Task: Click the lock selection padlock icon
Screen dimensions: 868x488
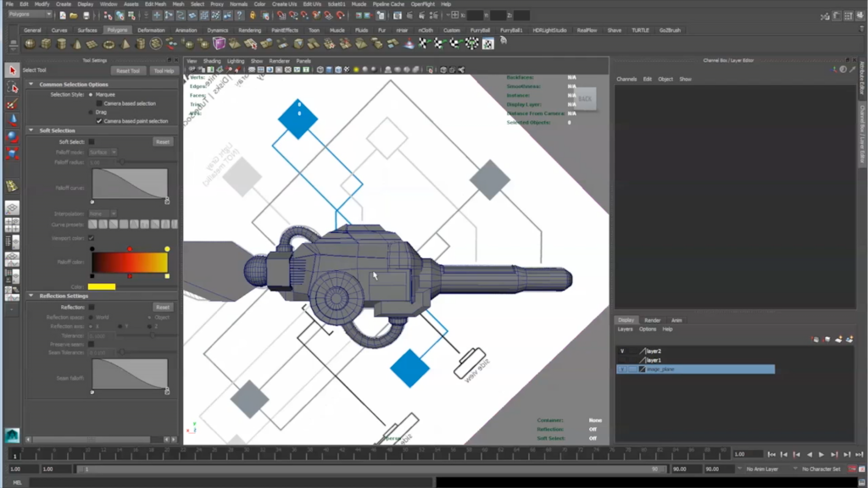Action: coord(253,15)
